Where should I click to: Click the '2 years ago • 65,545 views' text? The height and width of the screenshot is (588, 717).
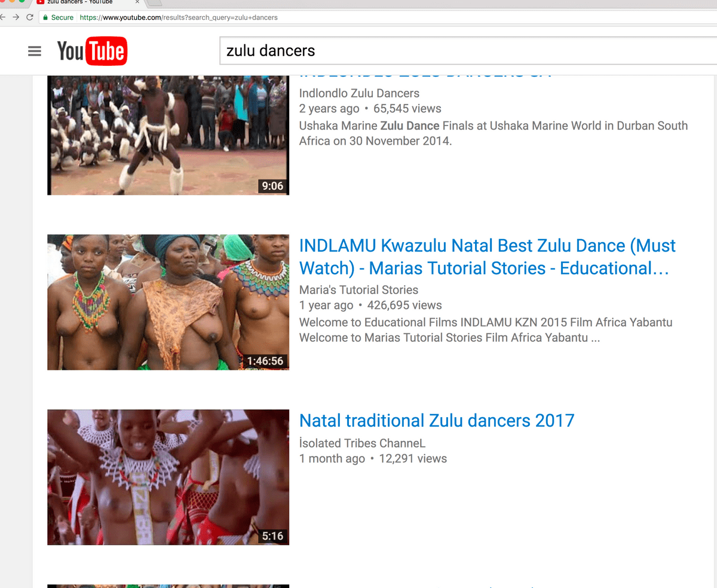(x=370, y=109)
